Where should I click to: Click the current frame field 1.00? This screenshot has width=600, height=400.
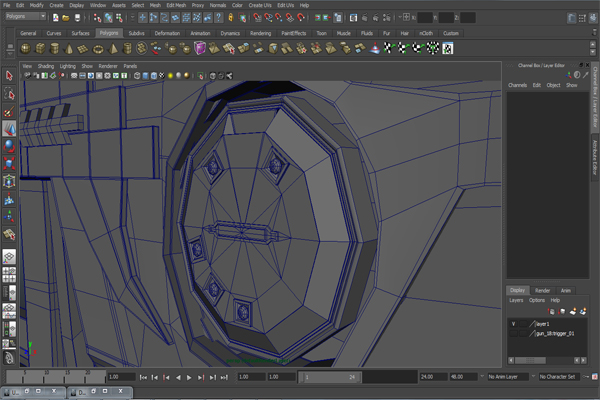pyautogui.click(x=122, y=377)
